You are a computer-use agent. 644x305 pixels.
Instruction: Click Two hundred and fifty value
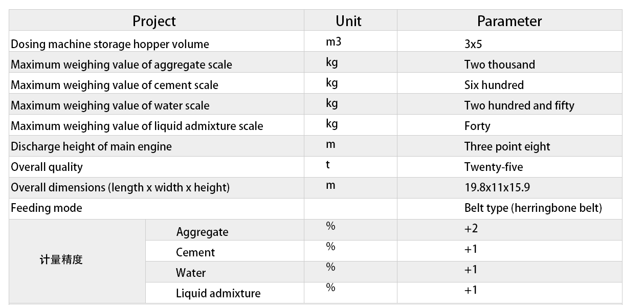519,105
